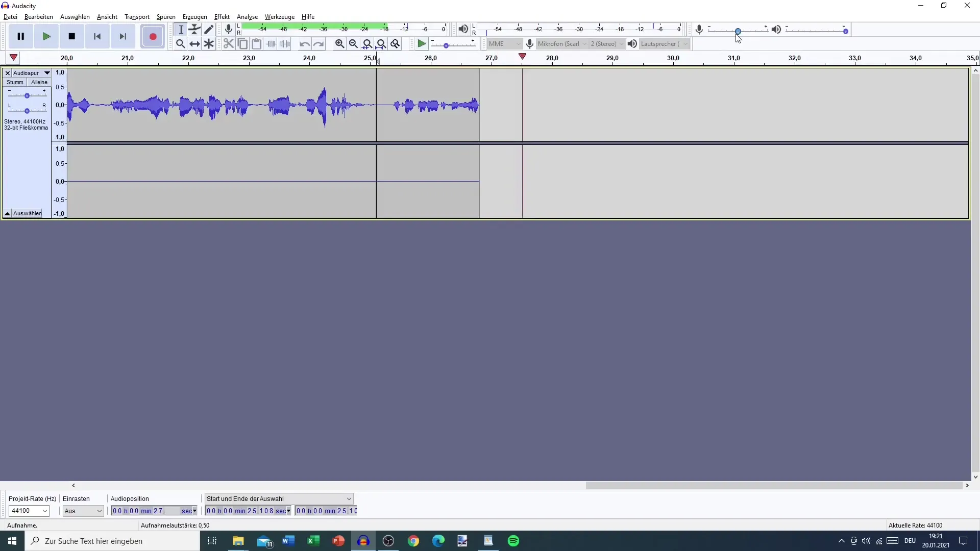Click the Zoom In magnifier icon
Image resolution: width=980 pixels, height=551 pixels.
[339, 44]
